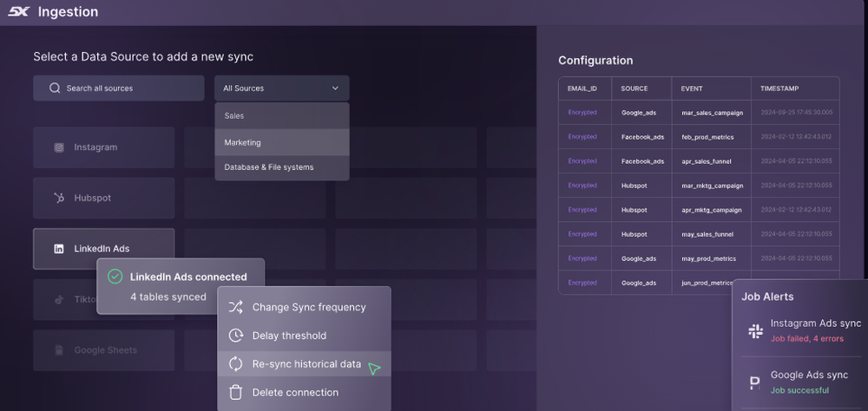Click the LinkedIn logo icon
The width and height of the screenshot is (868, 411).
coord(59,249)
